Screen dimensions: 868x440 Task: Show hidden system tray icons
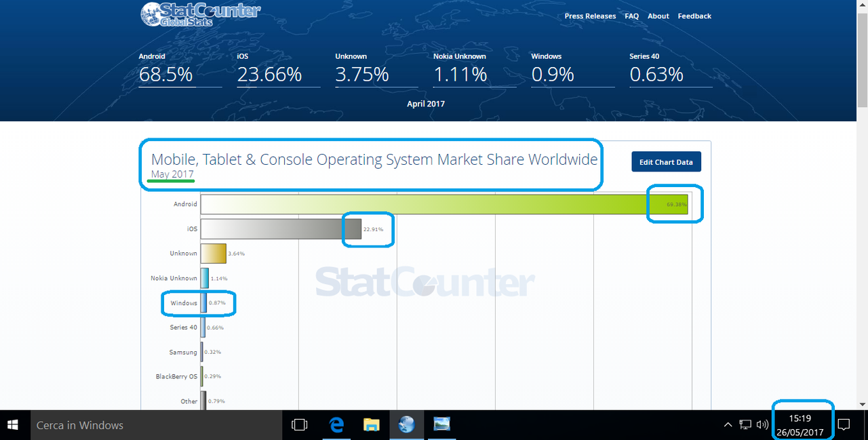[x=728, y=425]
